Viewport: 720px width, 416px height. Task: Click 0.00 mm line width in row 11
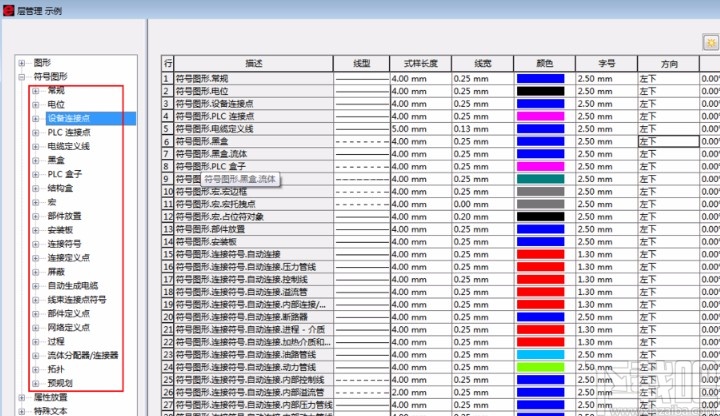click(483, 204)
